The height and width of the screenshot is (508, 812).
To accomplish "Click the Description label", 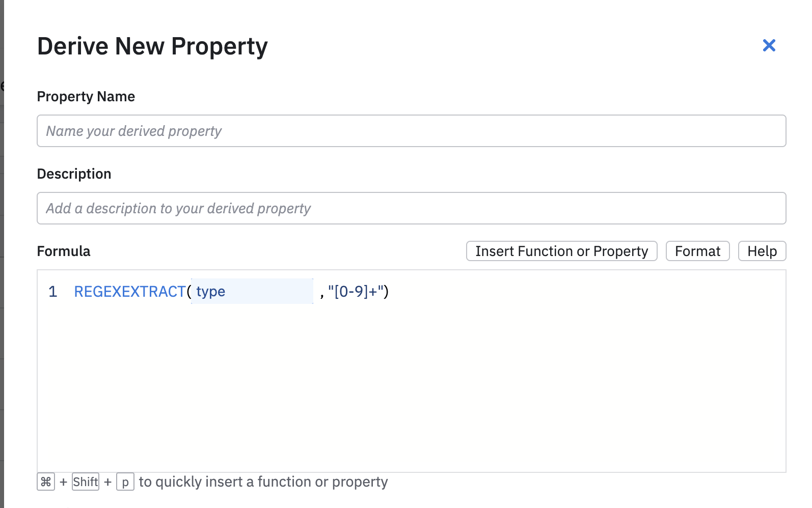I will click(74, 174).
